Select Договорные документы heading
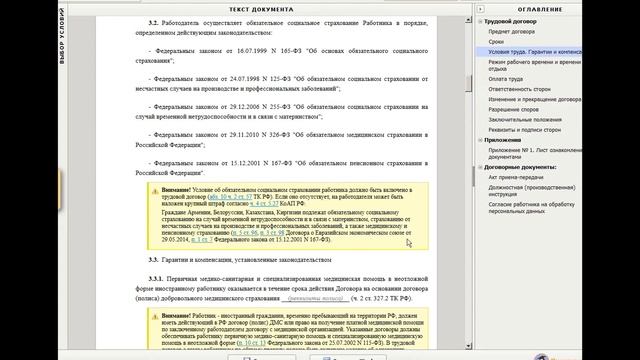Image resolution: width=640 pixels, height=360 pixels. coord(520,167)
